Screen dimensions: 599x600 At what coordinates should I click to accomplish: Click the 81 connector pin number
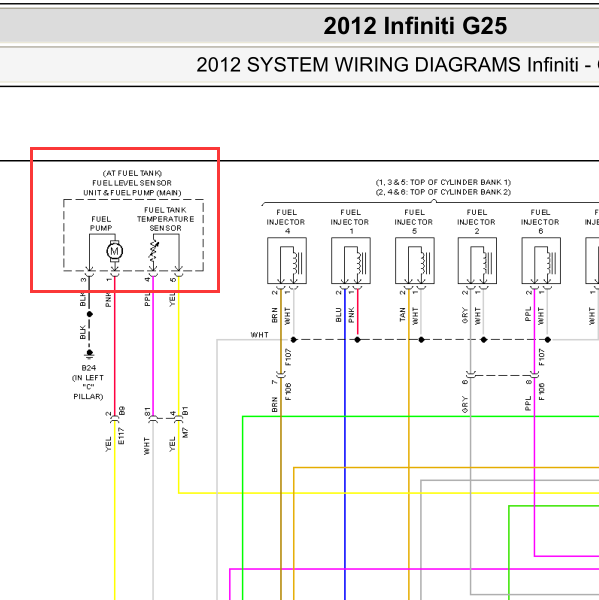pyautogui.click(x=147, y=412)
